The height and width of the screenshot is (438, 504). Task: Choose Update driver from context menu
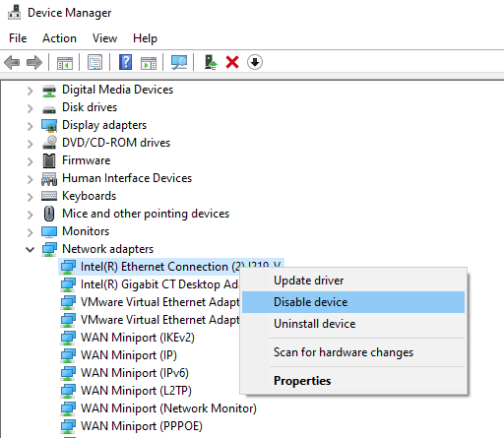click(x=353, y=281)
